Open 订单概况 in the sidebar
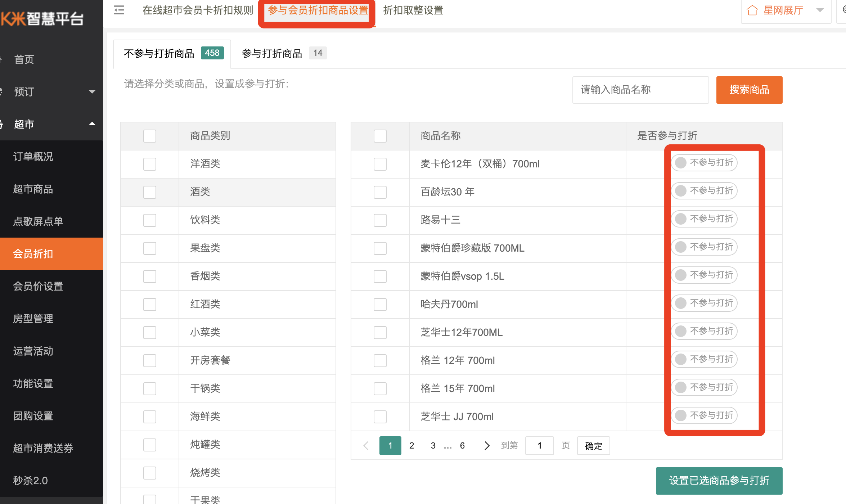 pyautogui.click(x=51, y=157)
